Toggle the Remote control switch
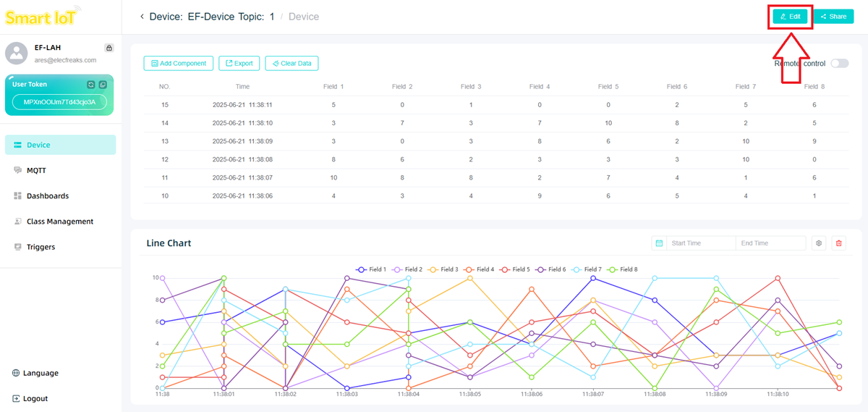 [x=839, y=64]
